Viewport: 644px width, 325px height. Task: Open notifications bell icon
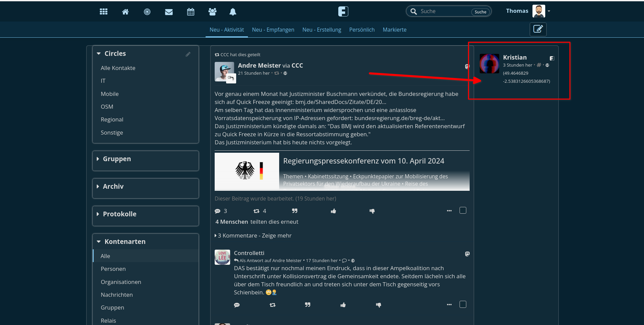232,12
